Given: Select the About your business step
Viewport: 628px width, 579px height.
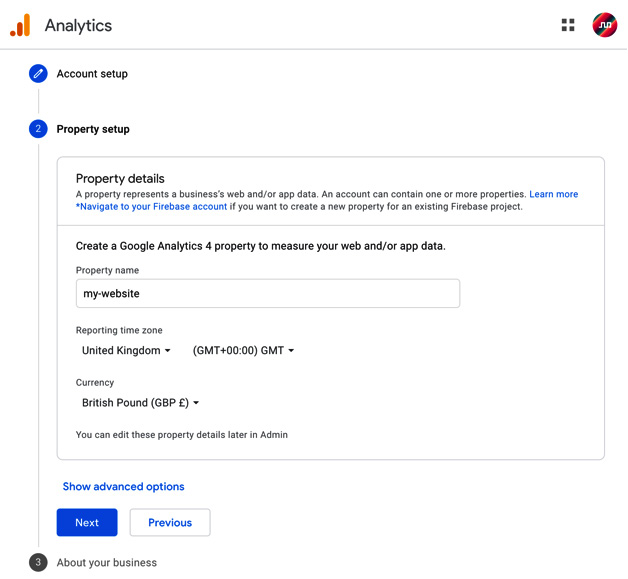Looking at the screenshot, I should click(107, 563).
